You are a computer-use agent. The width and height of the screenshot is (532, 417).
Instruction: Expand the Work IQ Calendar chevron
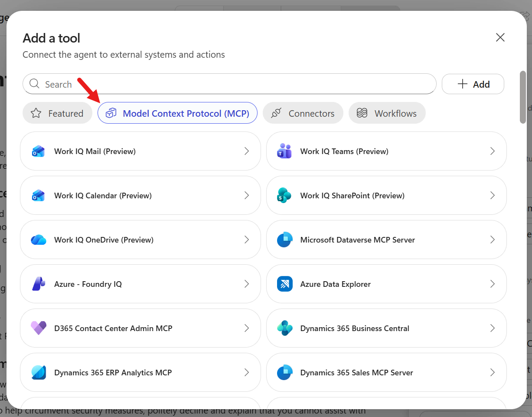[246, 195]
